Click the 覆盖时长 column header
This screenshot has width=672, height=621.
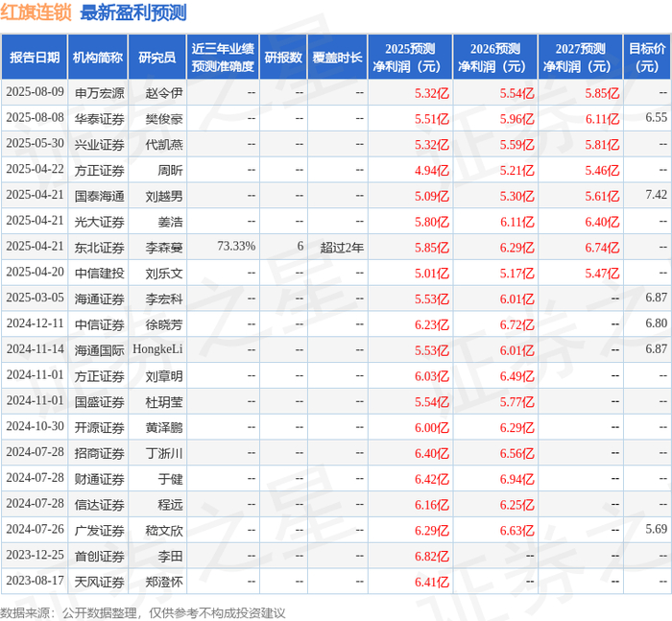[x=337, y=58]
